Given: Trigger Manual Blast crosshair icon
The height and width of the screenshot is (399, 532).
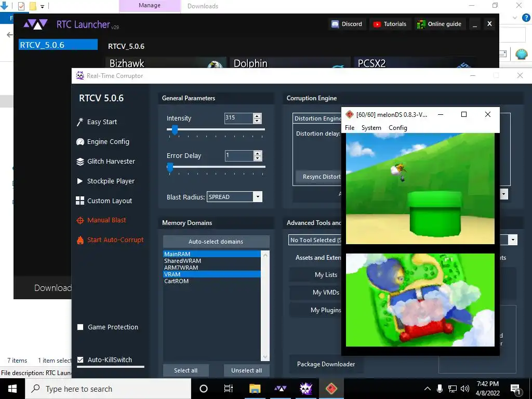Looking at the screenshot, I should 80,220.
